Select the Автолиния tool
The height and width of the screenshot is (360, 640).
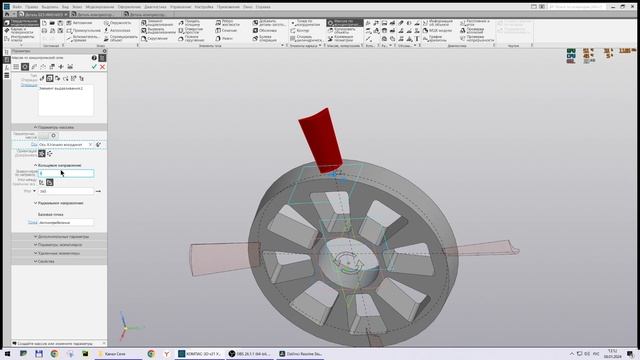80,23
